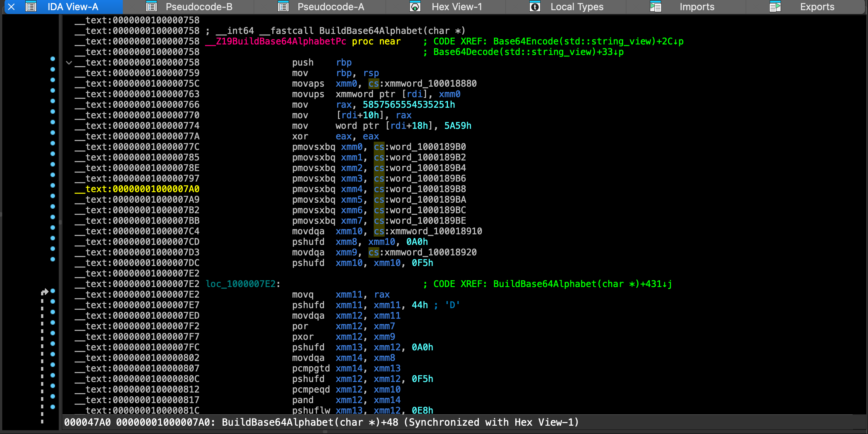Click operand xmmword_100018910
This screenshot has width=868, height=434.
pyautogui.click(x=436, y=231)
